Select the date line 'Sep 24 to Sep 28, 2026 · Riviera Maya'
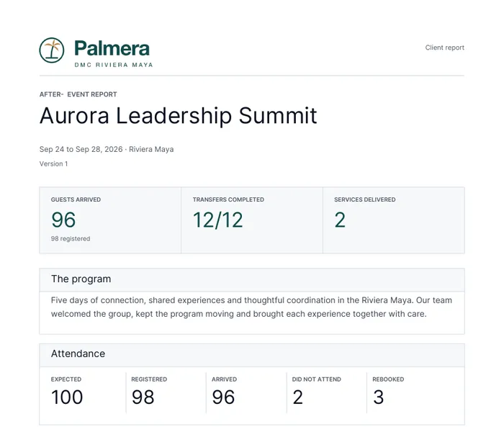Screen dimensions: 504x427 [107, 149]
